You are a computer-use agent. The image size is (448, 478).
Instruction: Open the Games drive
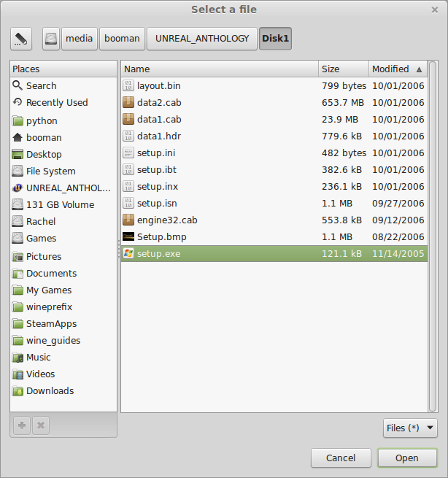(x=63, y=238)
